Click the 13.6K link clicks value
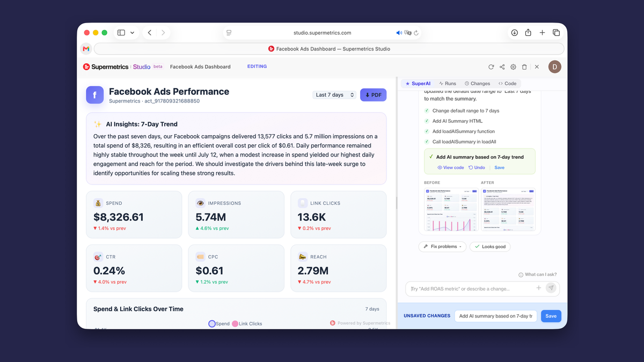 click(x=312, y=217)
